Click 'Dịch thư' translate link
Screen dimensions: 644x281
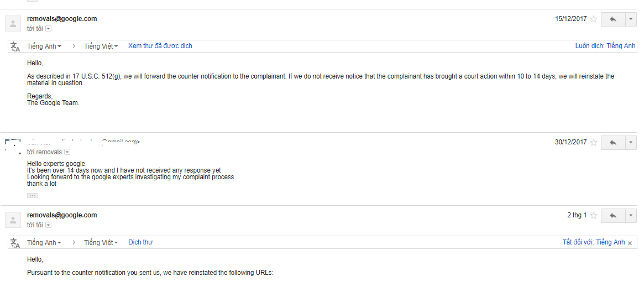[140, 242]
